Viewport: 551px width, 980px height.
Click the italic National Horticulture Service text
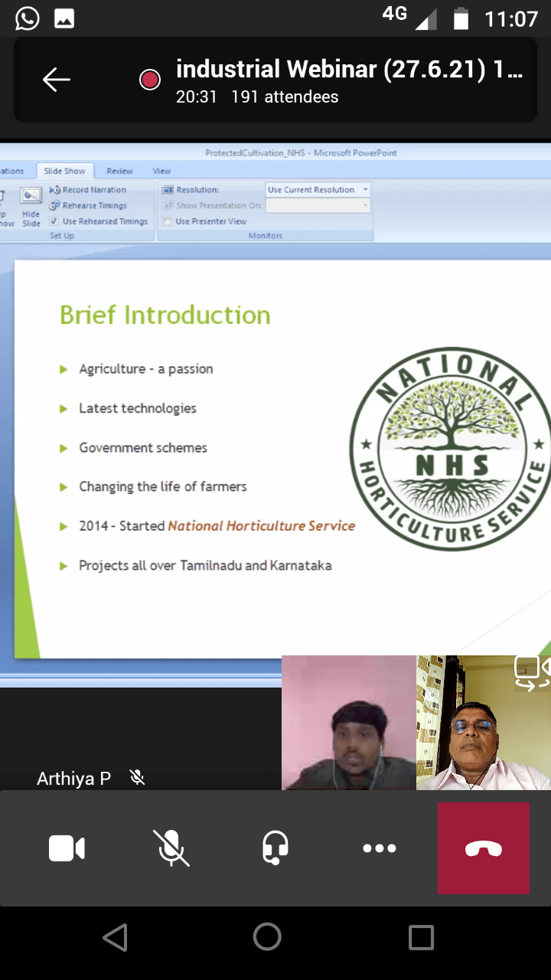[x=262, y=526]
